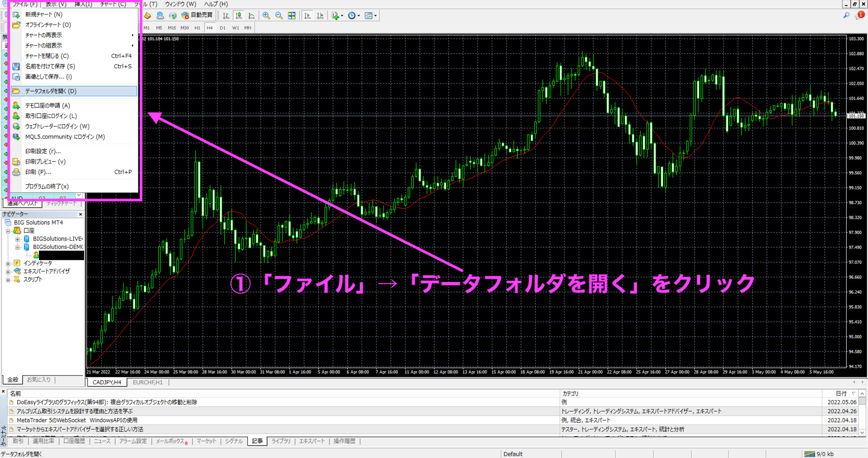Select the tile windows grid icon
868x458 pixels.
tap(292, 15)
